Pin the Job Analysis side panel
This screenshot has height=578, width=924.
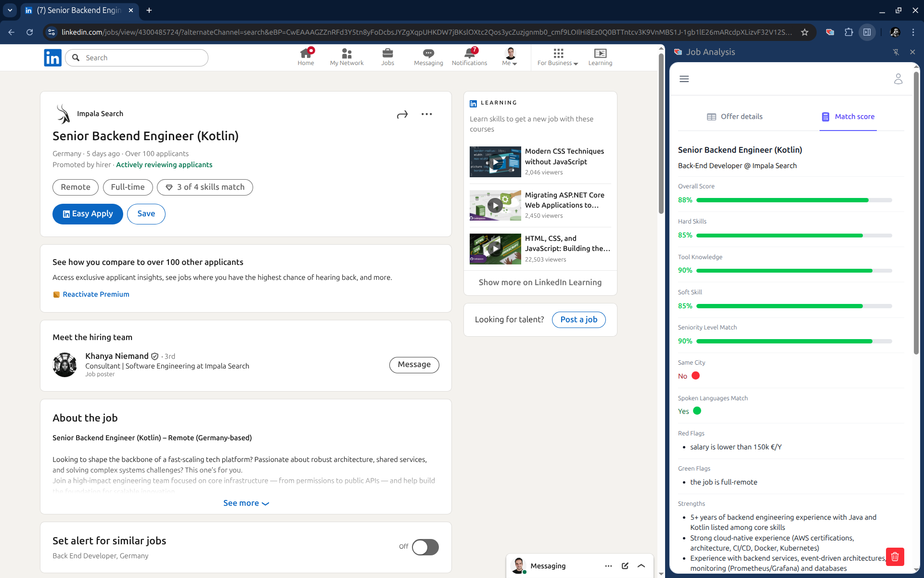coord(896,52)
